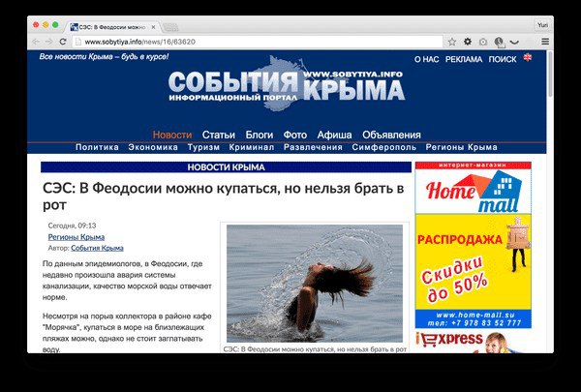Click the Yuri profile button
This screenshot has height=392, width=581.
coord(542,25)
